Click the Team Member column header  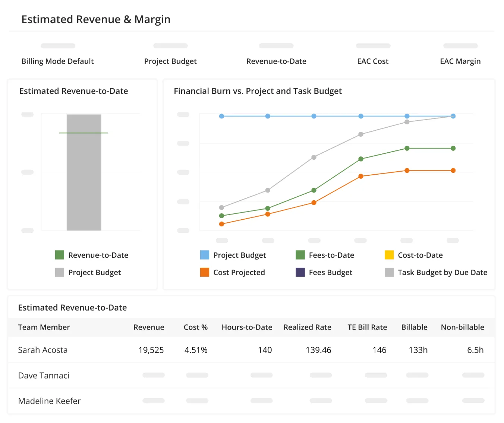click(x=44, y=327)
